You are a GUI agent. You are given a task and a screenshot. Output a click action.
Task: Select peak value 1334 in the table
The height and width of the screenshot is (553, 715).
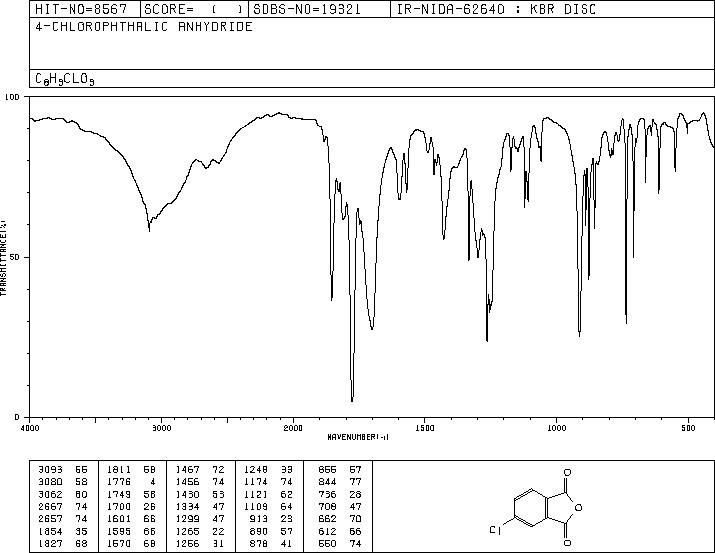click(x=187, y=506)
